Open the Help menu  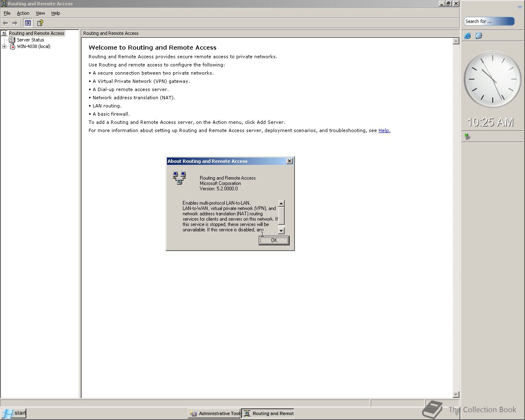(56, 13)
